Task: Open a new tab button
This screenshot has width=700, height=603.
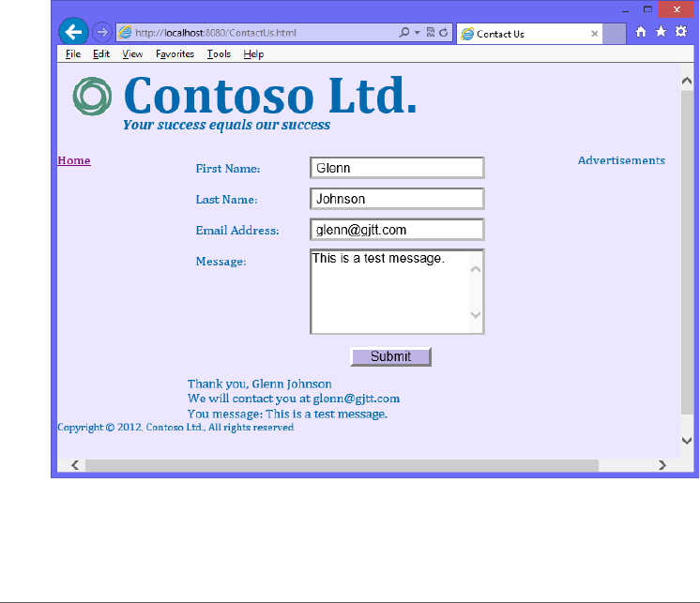Action: coord(615,34)
